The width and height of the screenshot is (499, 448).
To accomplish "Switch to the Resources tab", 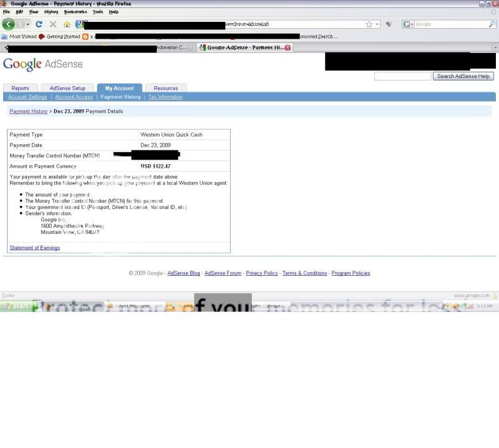I will 166,88.
